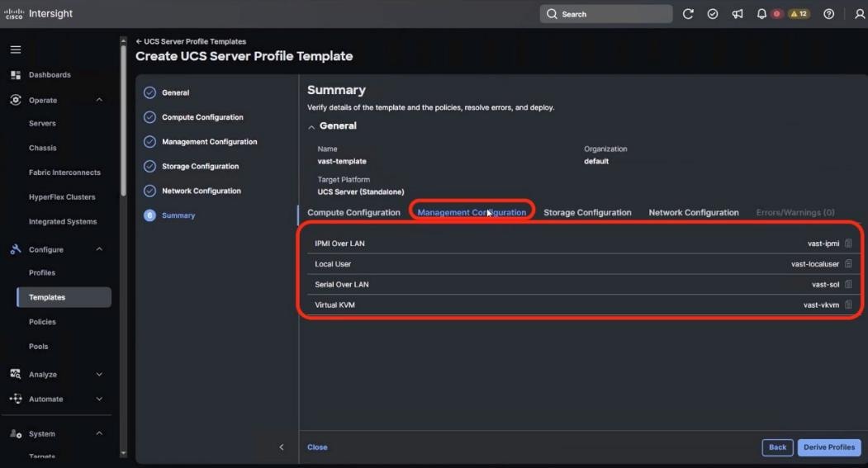Click the vast-ipmi policy name
The image size is (868, 468).
[x=823, y=243]
